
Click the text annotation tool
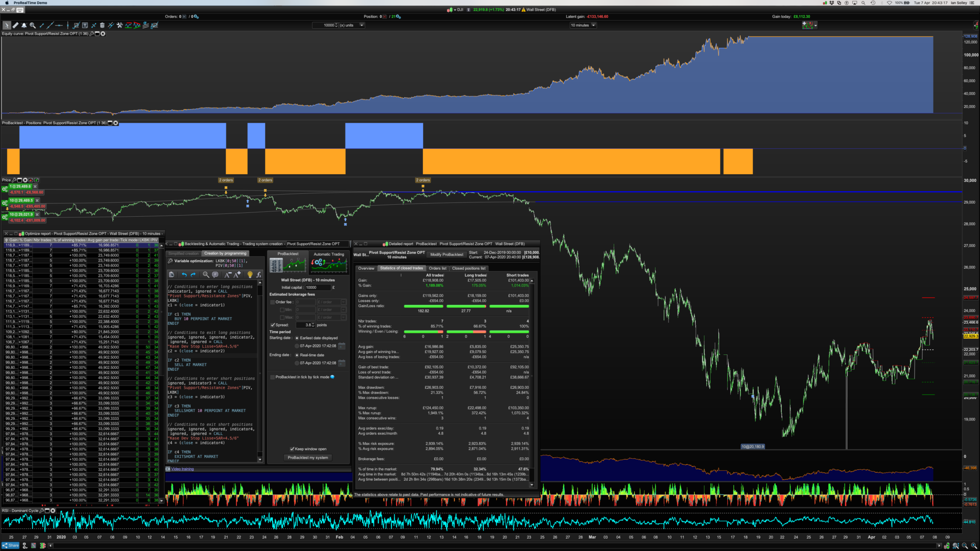point(85,25)
